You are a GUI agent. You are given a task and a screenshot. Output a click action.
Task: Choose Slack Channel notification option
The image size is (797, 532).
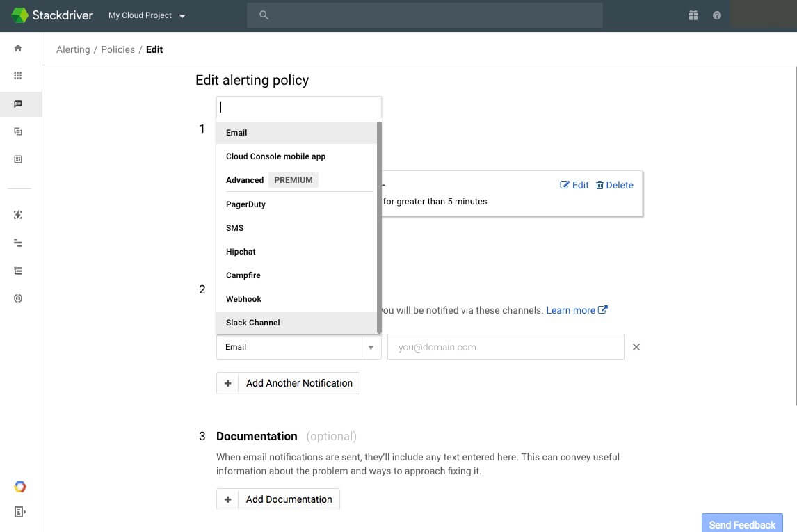(296, 323)
